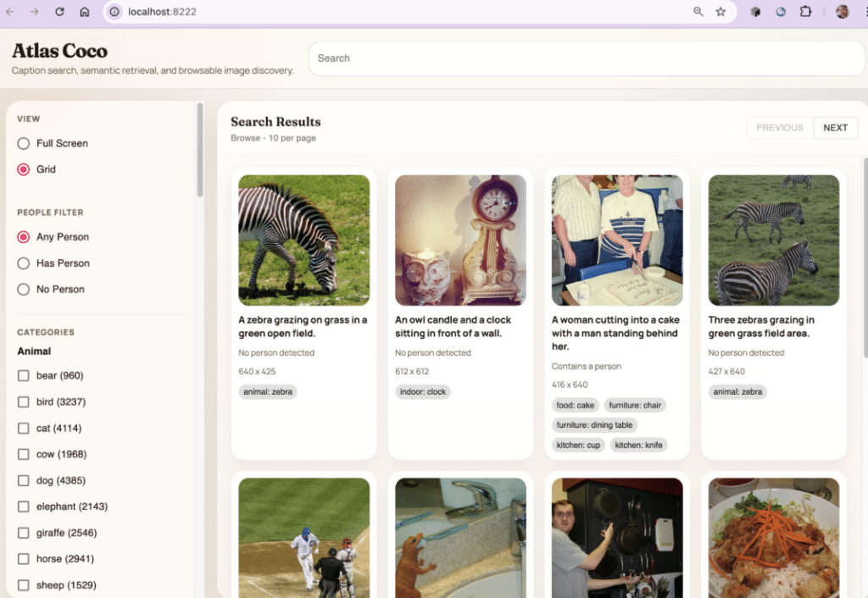Go to the browser home icon
Image resolution: width=868 pixels, height=598 pixels.
pos(84,12)
